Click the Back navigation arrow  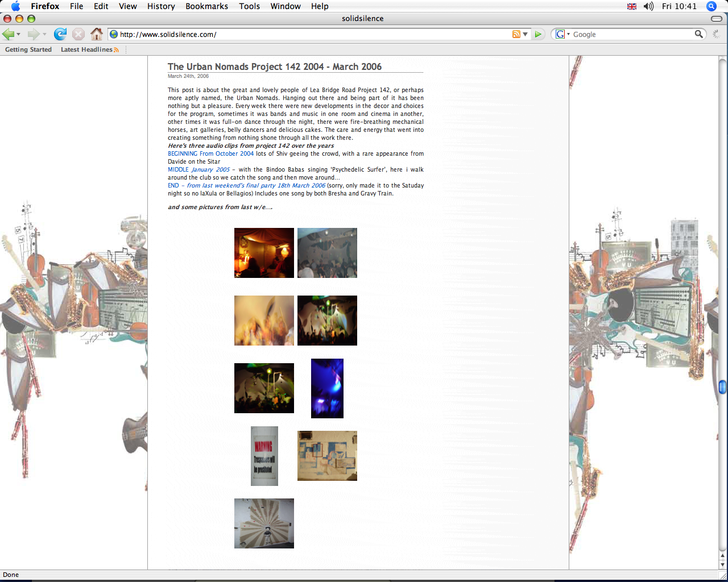8,34
